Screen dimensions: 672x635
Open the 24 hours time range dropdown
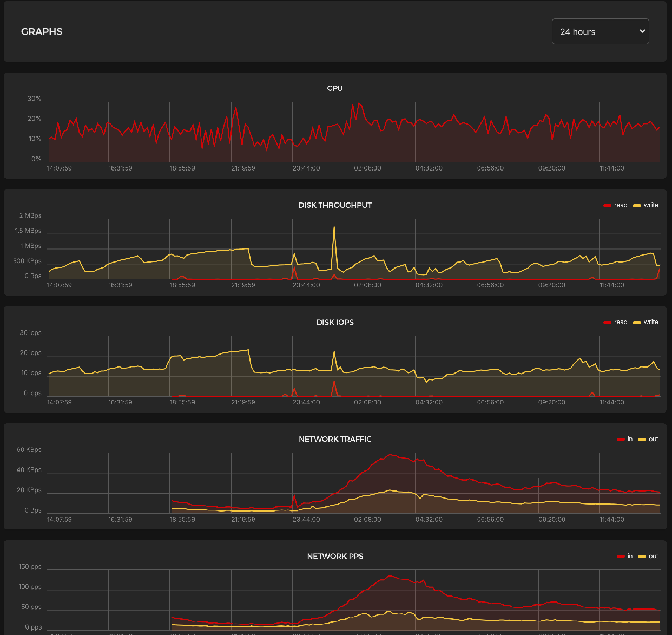coord(600,32)
